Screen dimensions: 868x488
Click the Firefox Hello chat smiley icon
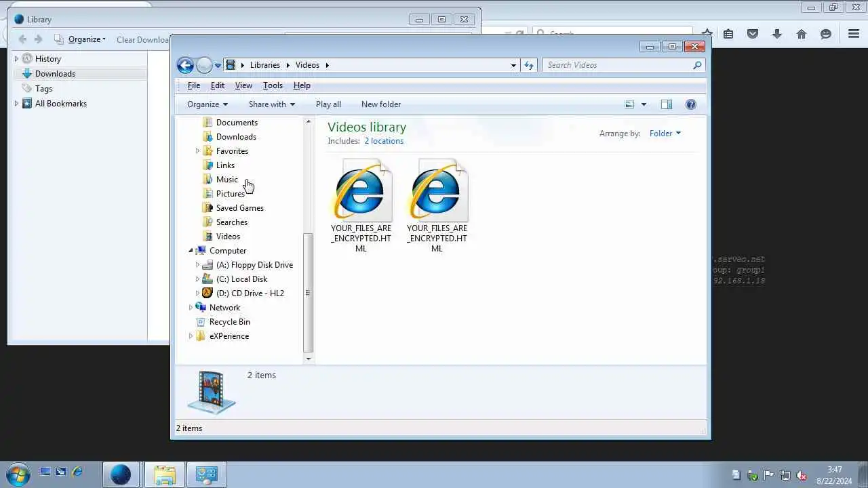826,34
